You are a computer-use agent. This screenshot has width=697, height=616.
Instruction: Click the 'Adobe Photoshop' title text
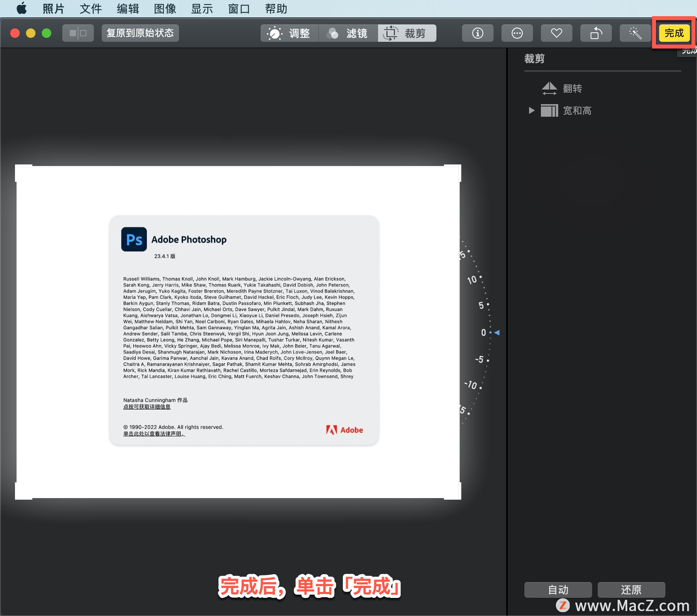coord(189,239)
